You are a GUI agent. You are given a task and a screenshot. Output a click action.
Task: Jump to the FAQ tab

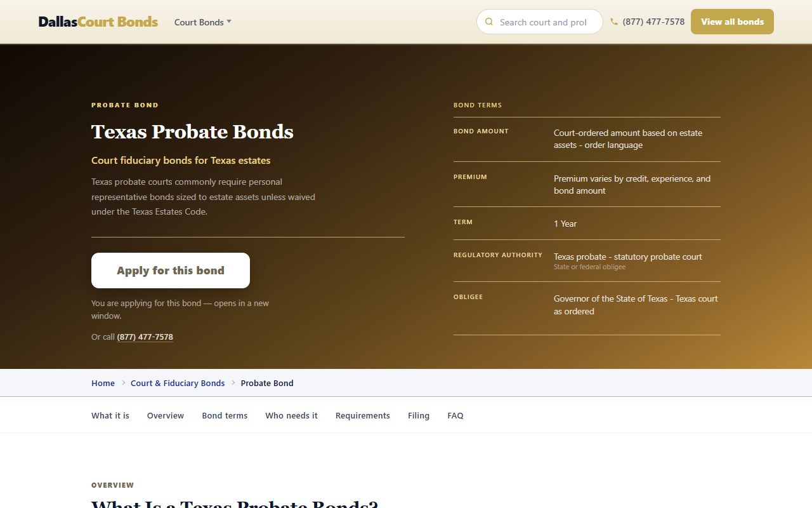455,415
